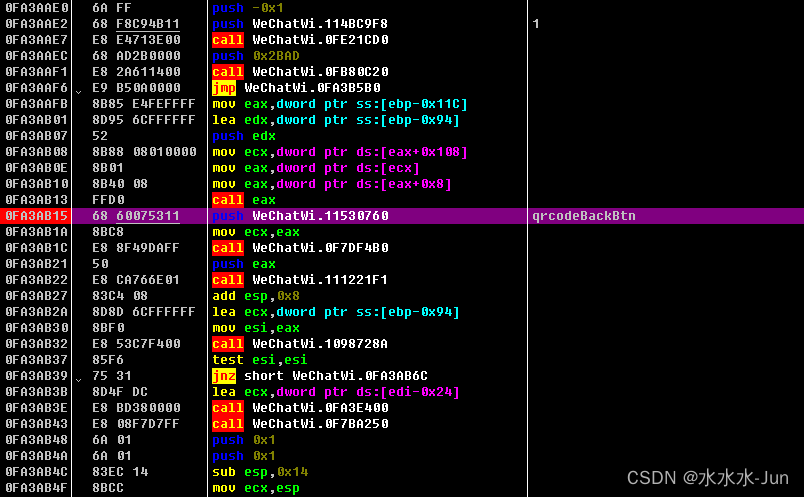Image resolution: width=804 pixels, height=497 pixels.
Task: Click mov ecx,[eax+0x108] instruction
Action: 340,152
